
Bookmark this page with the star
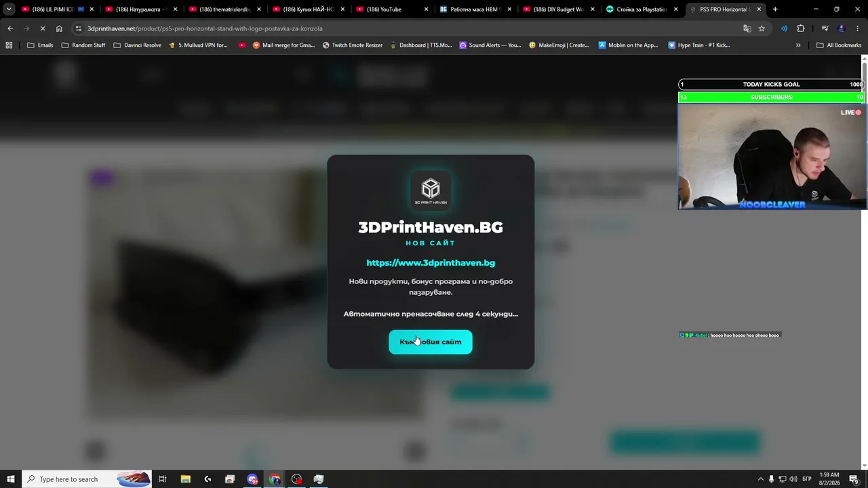pyautogui.click(x=762, y=28)
